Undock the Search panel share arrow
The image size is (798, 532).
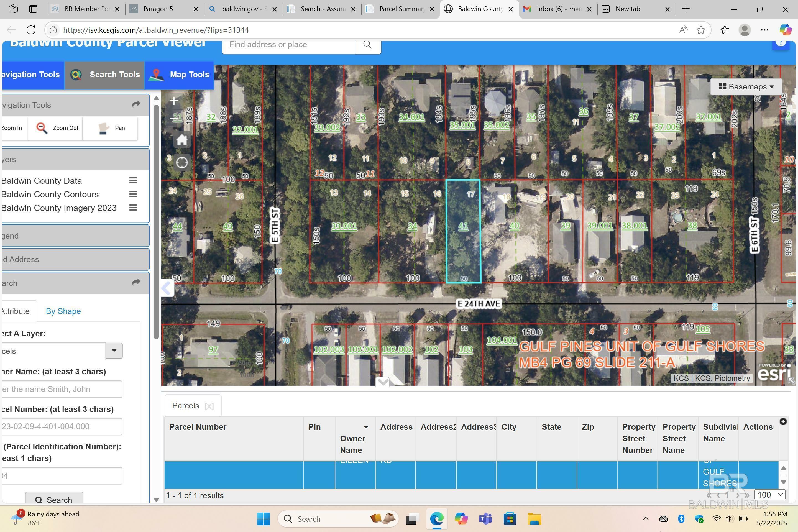tap(136, 282)
